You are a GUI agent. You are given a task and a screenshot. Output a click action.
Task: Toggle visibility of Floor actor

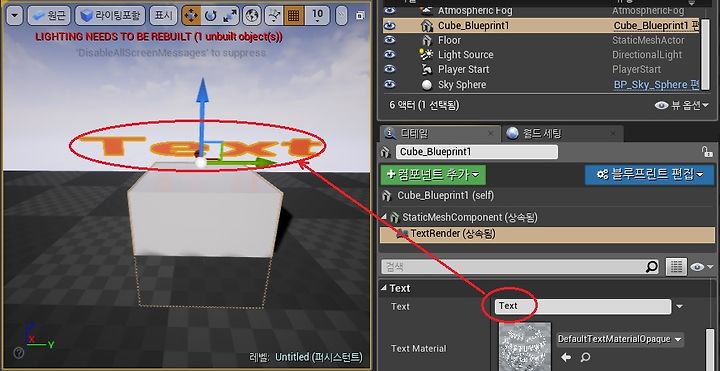pyautogui.click(x=390, y=40)
